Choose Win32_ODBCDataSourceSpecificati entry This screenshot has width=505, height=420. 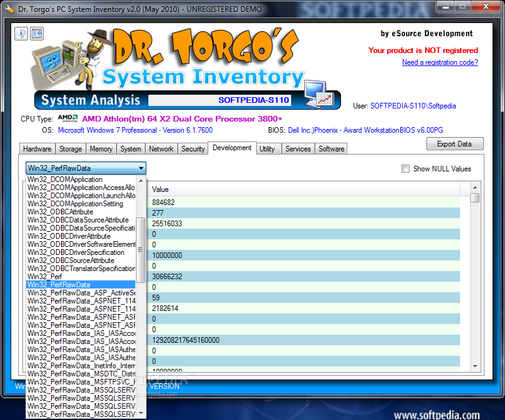[81, 228]
